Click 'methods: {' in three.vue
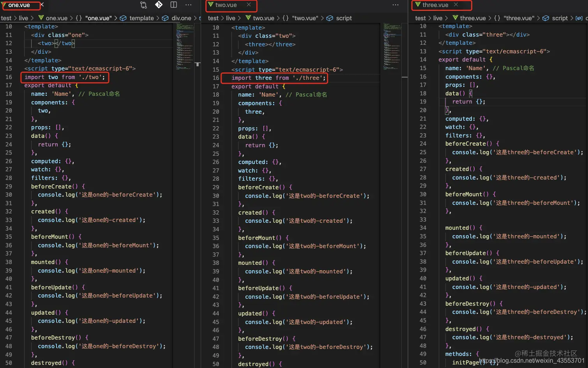588x368 pixels. point(462,354)
